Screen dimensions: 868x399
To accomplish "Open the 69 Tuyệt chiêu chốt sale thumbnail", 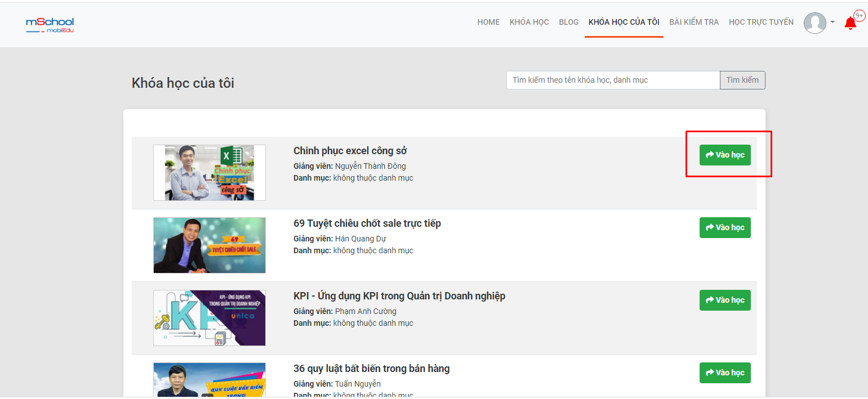I will tap(210, 245).
